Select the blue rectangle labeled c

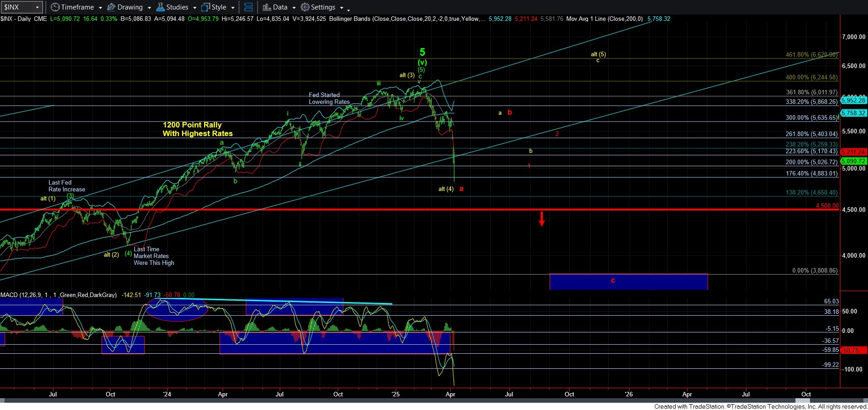[628, 282]
